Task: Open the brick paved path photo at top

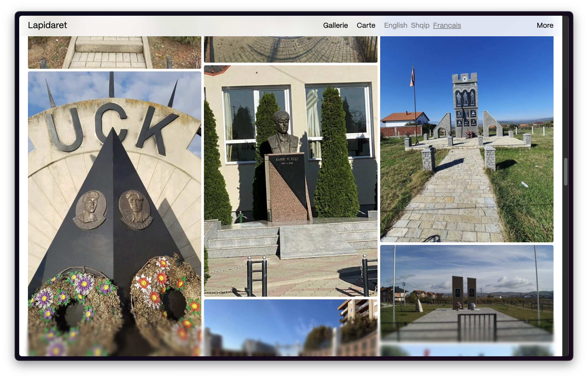Action: (291, 49)
